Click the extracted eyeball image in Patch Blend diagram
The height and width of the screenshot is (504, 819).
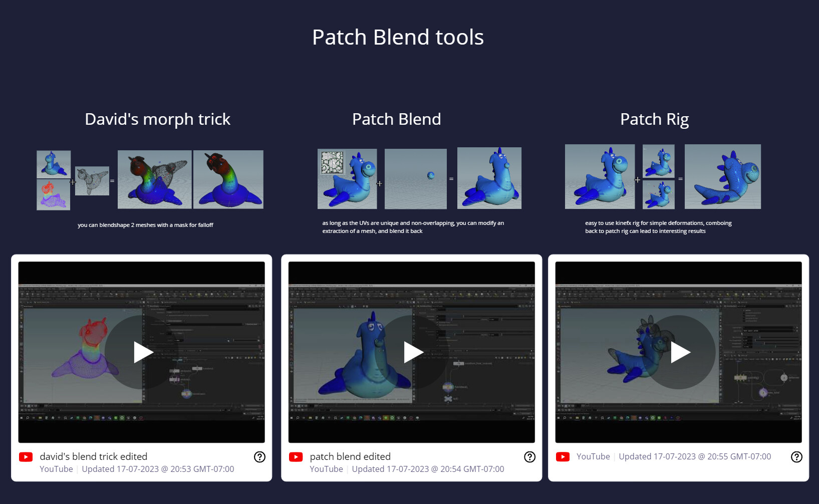pos(415,178)
